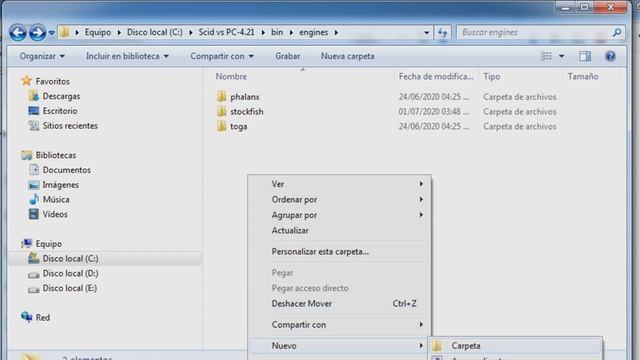
Task: Open Ordenar por submenu in context menu
Action: [339, 200]
